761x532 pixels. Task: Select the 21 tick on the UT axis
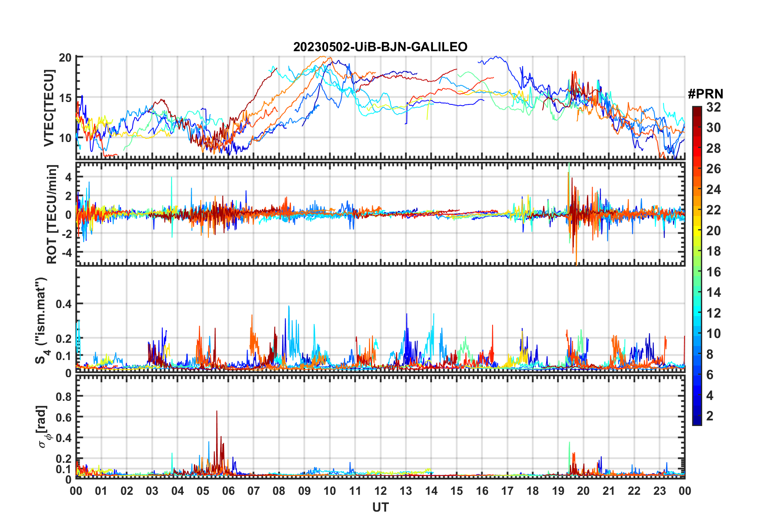pyautogui.click(x=609, y=491)
